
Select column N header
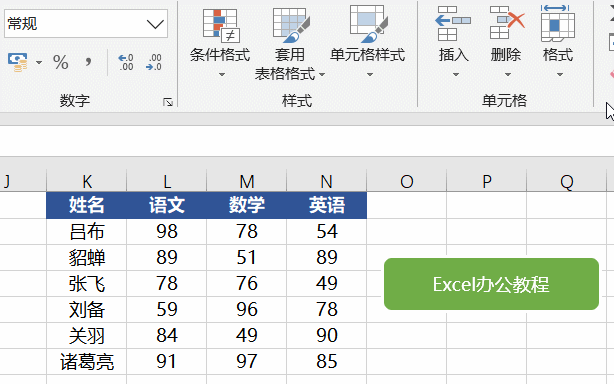tap(327, 181)
